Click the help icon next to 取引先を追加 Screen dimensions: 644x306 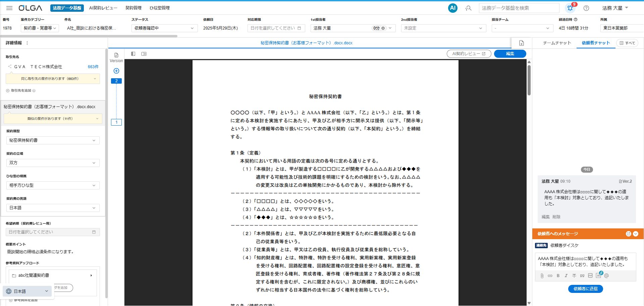click(34, 91)
